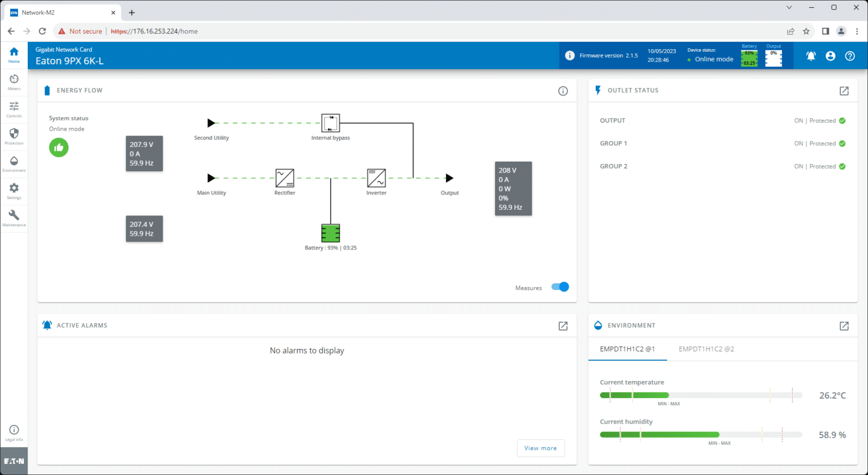Viewport: 868px width, 475px height.
Task: Open the Protection shield icon
Action: click(14, 137)
